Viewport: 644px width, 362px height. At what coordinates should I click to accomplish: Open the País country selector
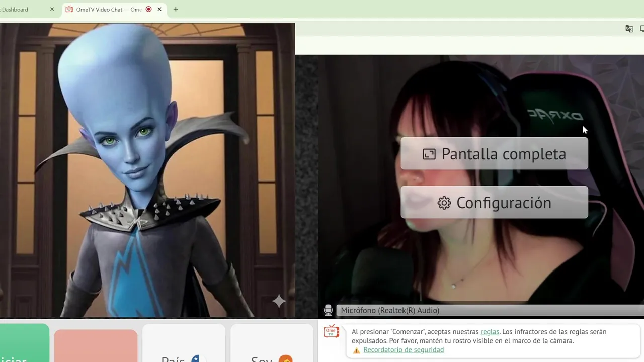(x=184, y=343)
